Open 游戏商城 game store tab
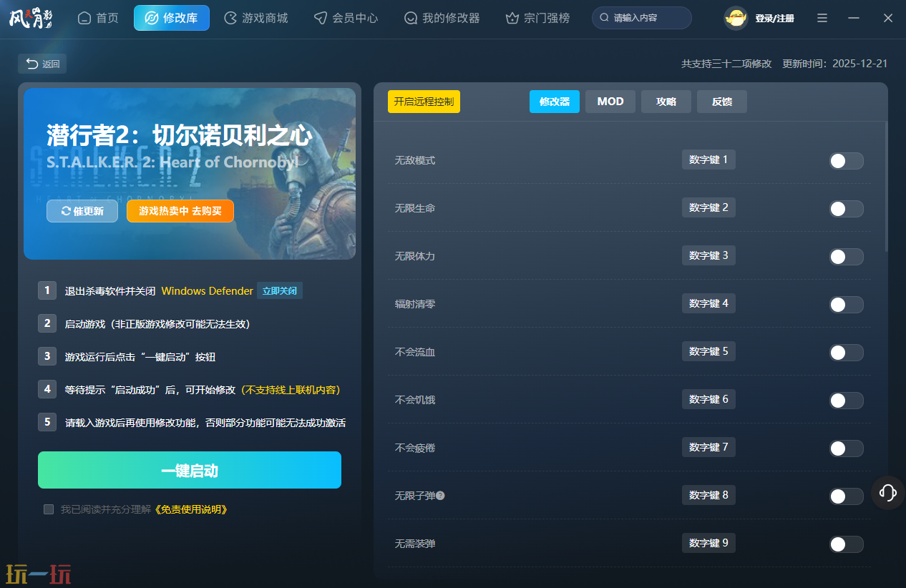This screenshot has width=906, height=588. coord(256,18)
